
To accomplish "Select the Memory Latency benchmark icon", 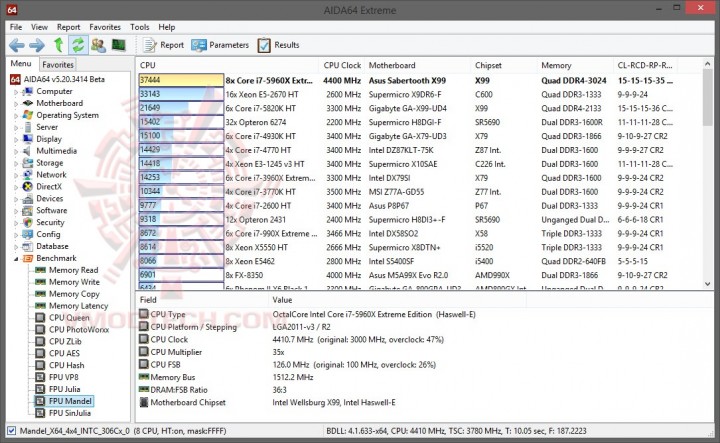I will click(40, 306).
